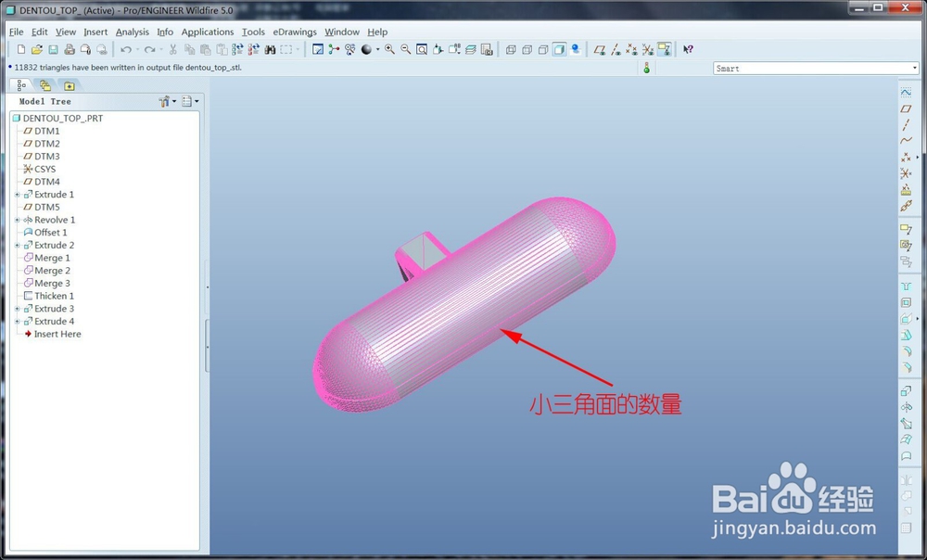Select the Zoom In magnifier tool
The image size is (927, 560).
(389, 49)
